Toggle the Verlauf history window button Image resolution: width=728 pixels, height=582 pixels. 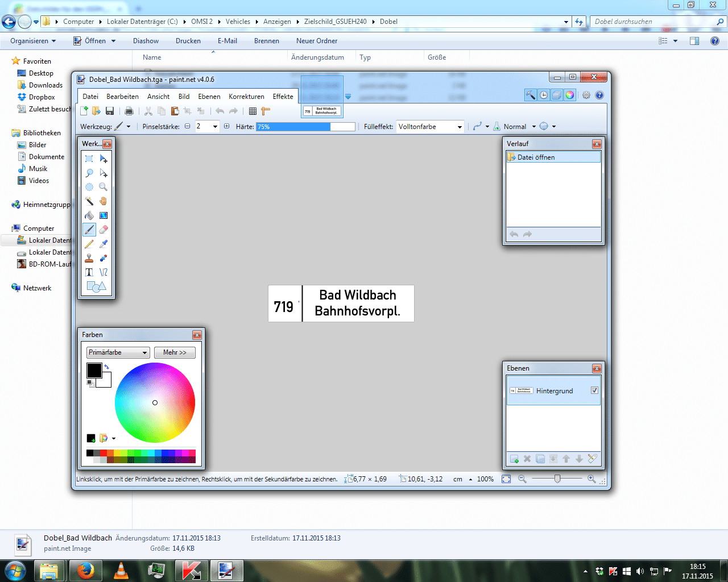click(x=544, y=95)
